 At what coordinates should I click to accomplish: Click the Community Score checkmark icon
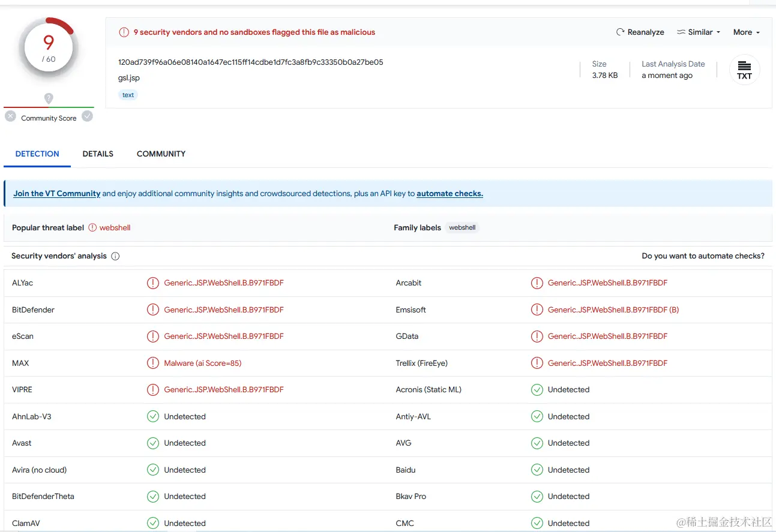88,116
